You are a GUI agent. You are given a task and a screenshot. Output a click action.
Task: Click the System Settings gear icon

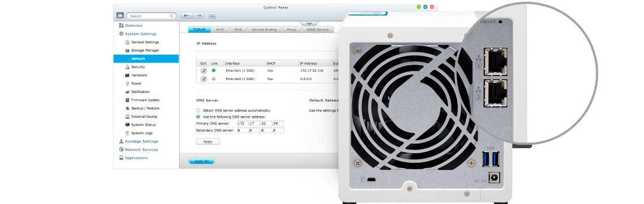[121, 34]
